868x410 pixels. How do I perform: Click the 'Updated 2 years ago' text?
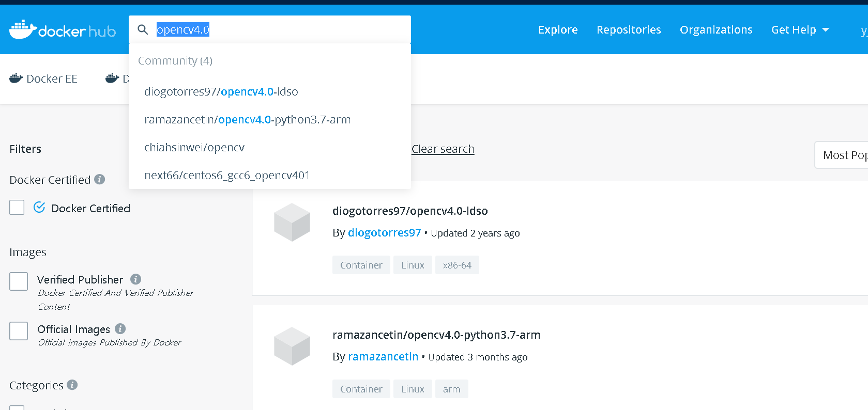coord(475,233)
